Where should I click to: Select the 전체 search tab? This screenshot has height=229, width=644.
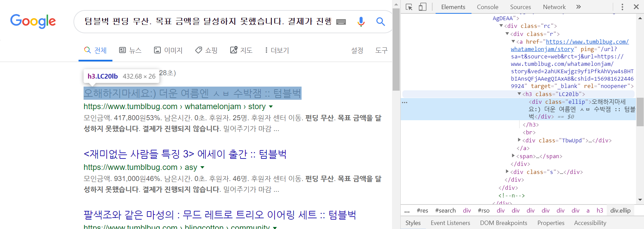click(95, 50)
